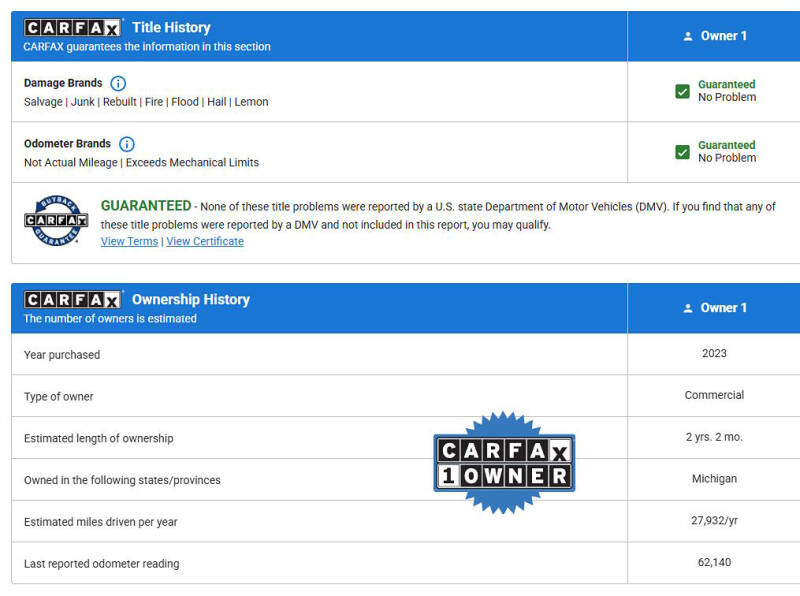Click the CARFAX 1 Owner badge
Screen dimensions: 800x596
click(504, 463)
